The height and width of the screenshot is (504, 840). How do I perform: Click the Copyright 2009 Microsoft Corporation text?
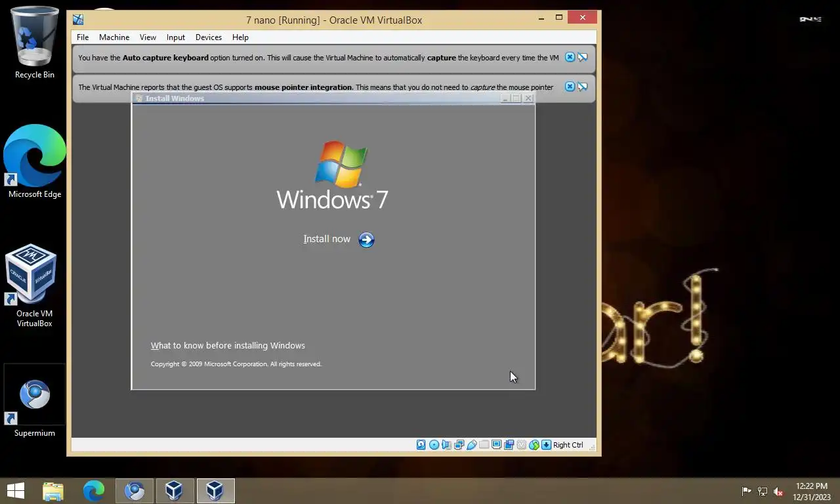[236, 364]
